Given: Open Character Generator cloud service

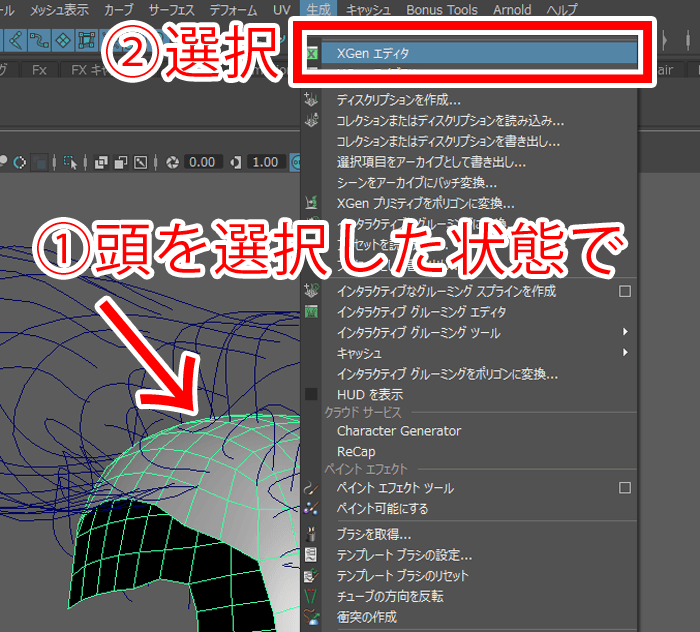Looking at the screenshot, I should (x=399, y=431).
